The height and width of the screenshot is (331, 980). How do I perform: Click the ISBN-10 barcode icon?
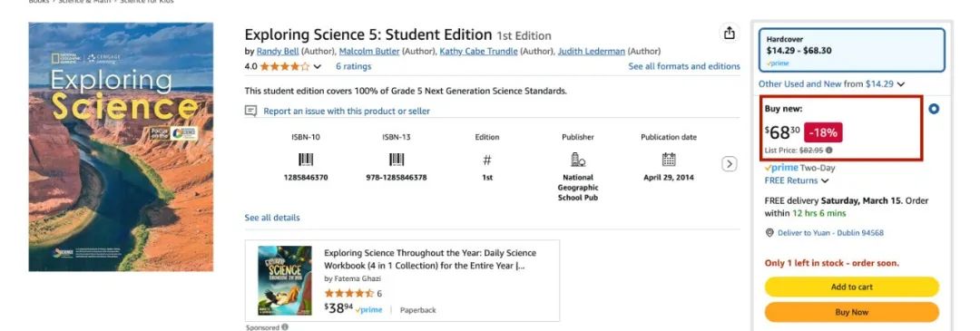[306, 160]
